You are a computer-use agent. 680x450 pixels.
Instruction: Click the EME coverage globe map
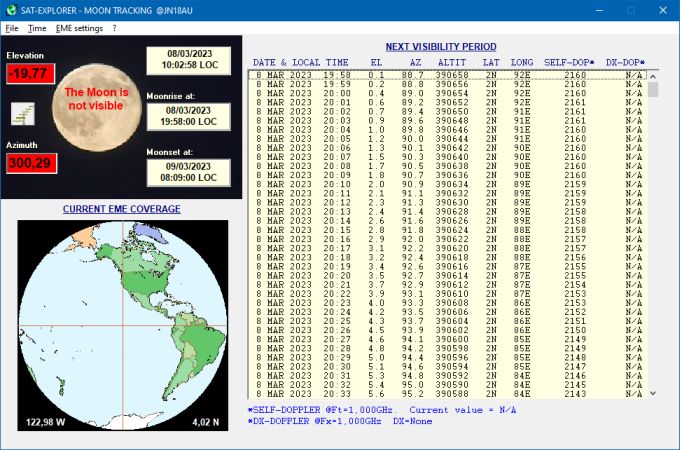123,325
